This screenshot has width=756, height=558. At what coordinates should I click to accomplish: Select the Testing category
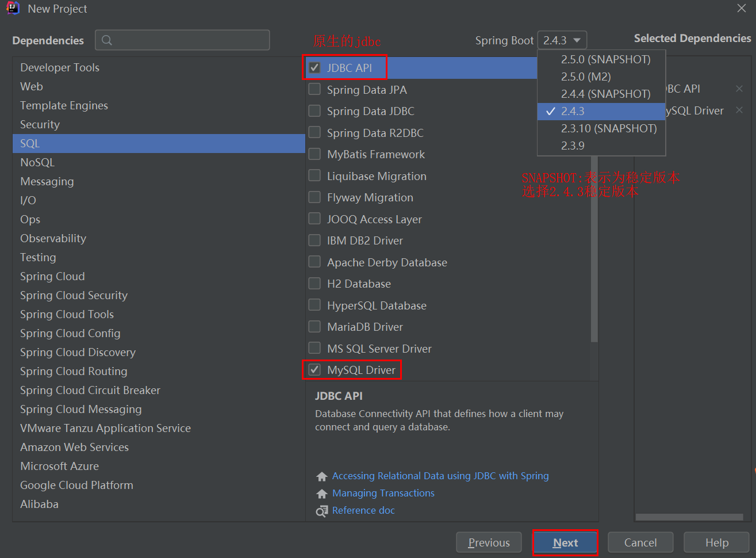(159, 257)
